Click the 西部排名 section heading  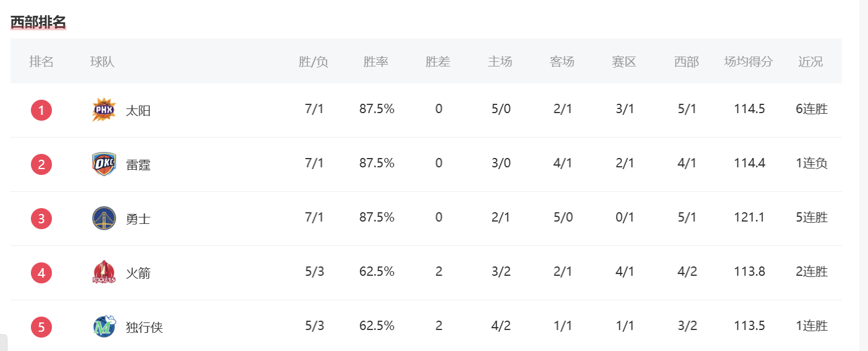[x=38, y=22]
